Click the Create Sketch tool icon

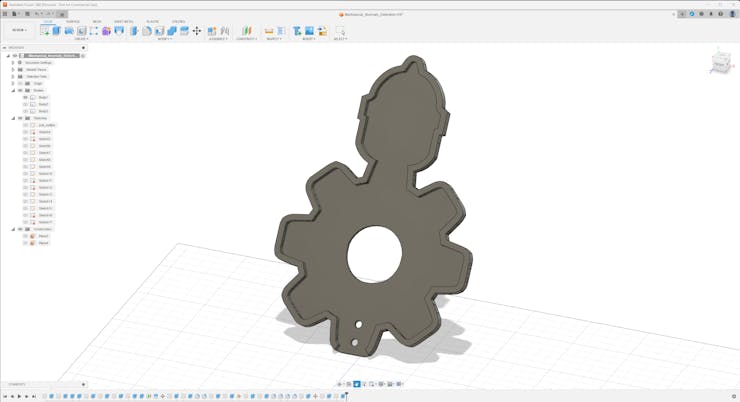pos(45,31)
